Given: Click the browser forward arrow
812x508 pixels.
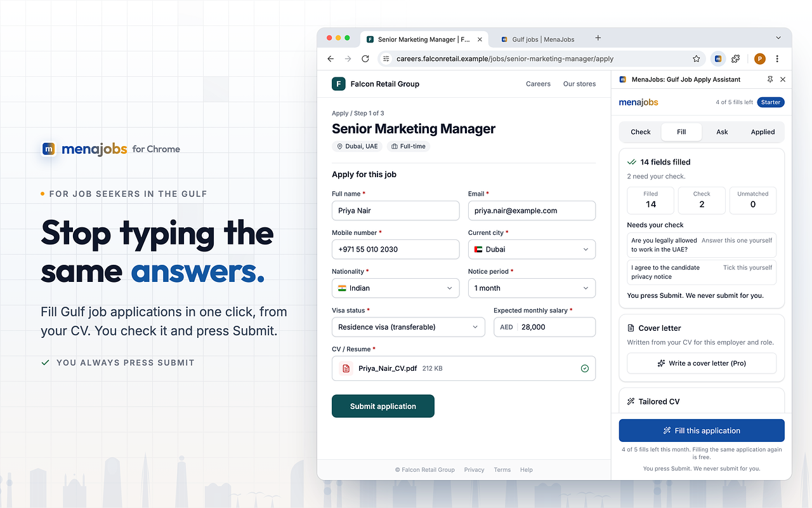Looking at the screenshot, I should pyautogui.click(x=348, y=59).
